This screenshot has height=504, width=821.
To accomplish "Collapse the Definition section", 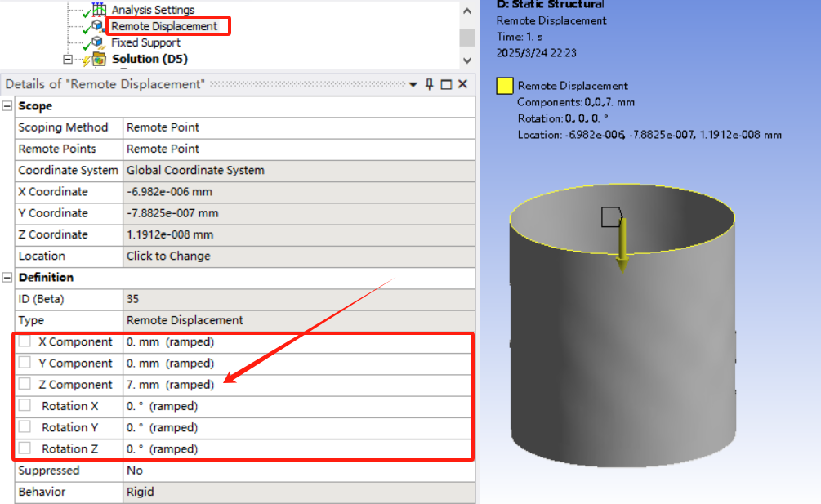I will [7, 278].
